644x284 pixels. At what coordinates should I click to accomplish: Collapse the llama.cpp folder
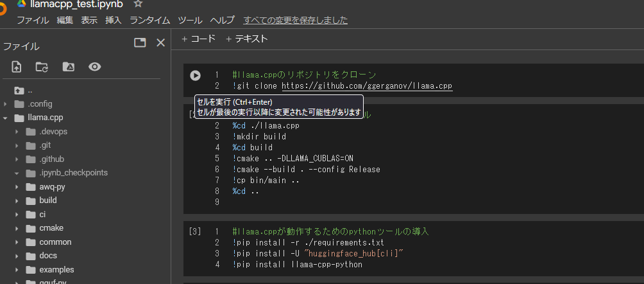(5, 118)
